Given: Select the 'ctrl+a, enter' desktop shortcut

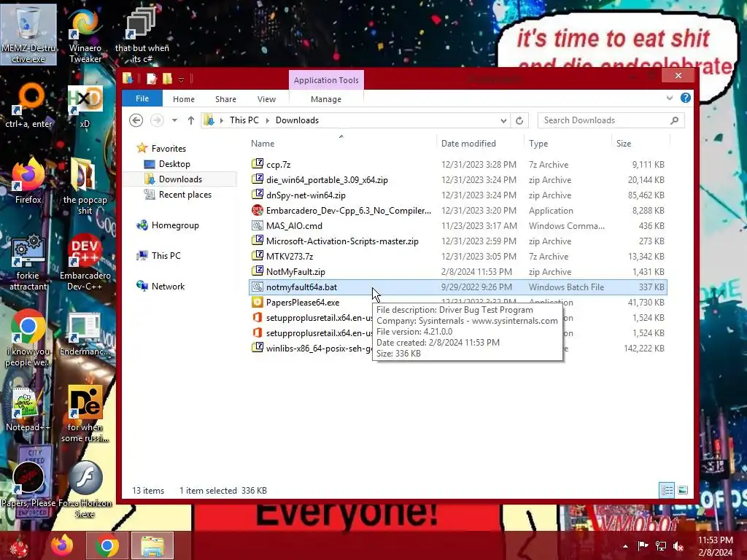Looking at the screenshot, I should click(28, 106).
